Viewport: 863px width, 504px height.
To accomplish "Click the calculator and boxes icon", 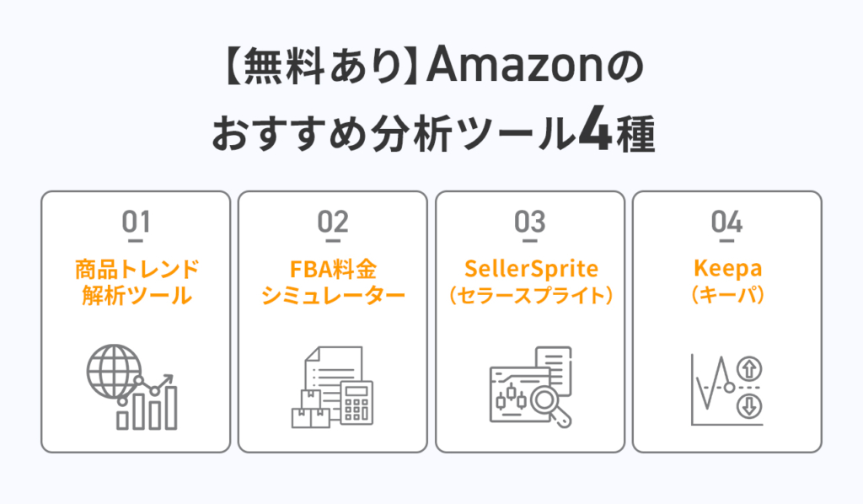I will tap(332, 387).
